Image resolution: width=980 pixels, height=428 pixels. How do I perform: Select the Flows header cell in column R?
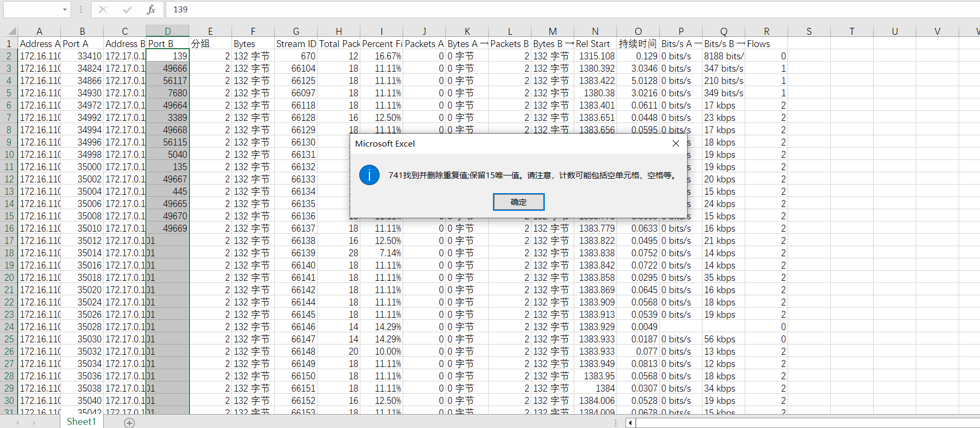tap(766, 44)
